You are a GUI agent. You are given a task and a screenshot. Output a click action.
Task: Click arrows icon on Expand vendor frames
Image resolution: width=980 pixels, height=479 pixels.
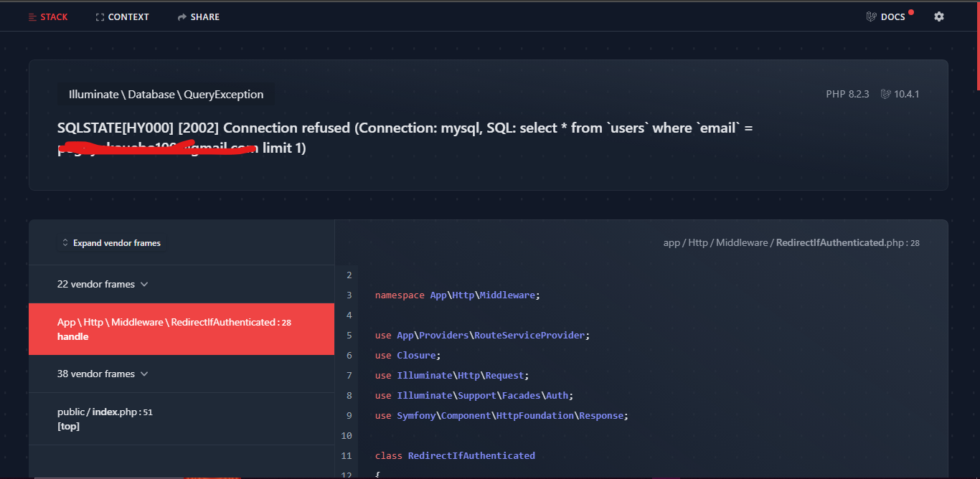(x=65, y=243)
